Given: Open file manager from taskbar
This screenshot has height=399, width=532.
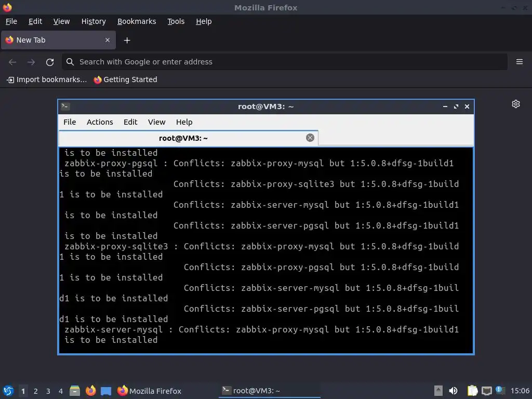Looking at the screenshot, I should 75,391.
